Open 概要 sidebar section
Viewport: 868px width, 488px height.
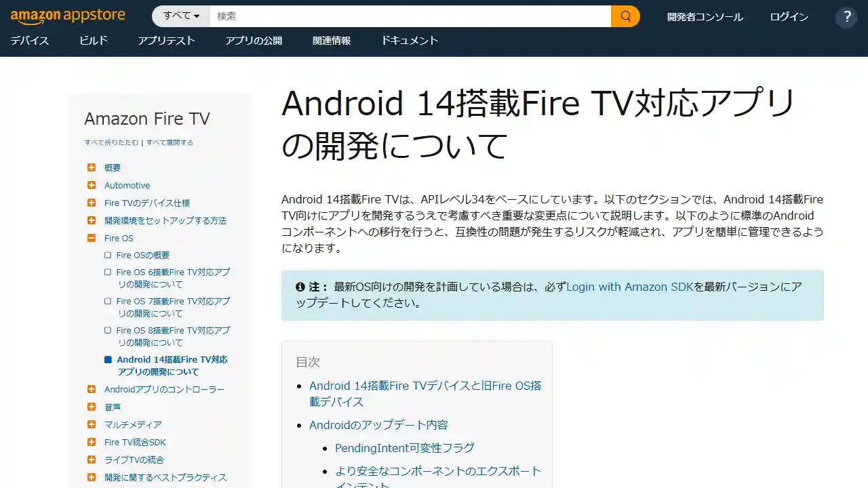113,168
